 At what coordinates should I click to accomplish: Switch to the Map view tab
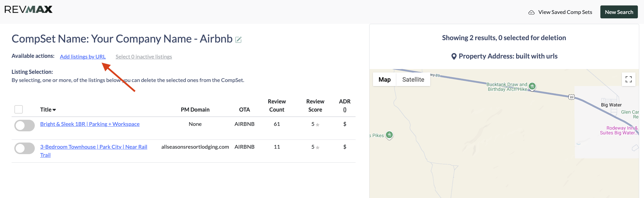[x=384, y=79]
